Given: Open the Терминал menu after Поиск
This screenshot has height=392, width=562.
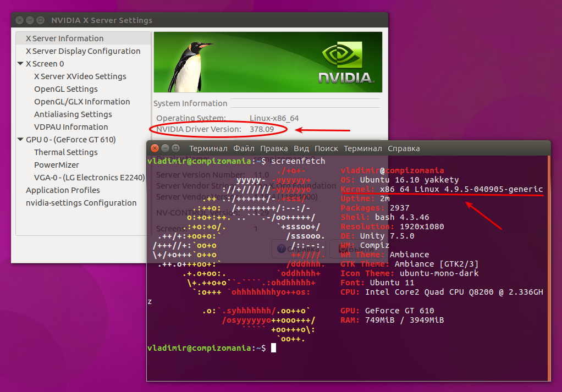Looking at the screenshot, I should 363,148.
